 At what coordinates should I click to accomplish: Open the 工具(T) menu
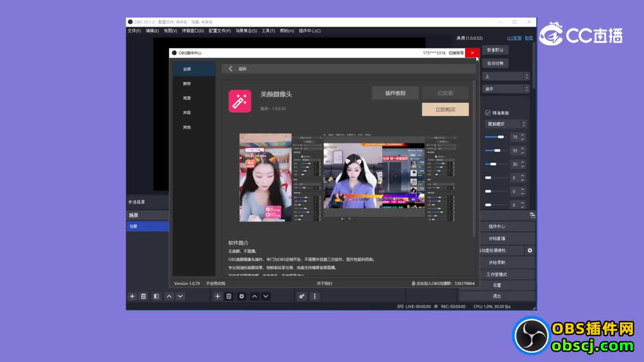268,31
